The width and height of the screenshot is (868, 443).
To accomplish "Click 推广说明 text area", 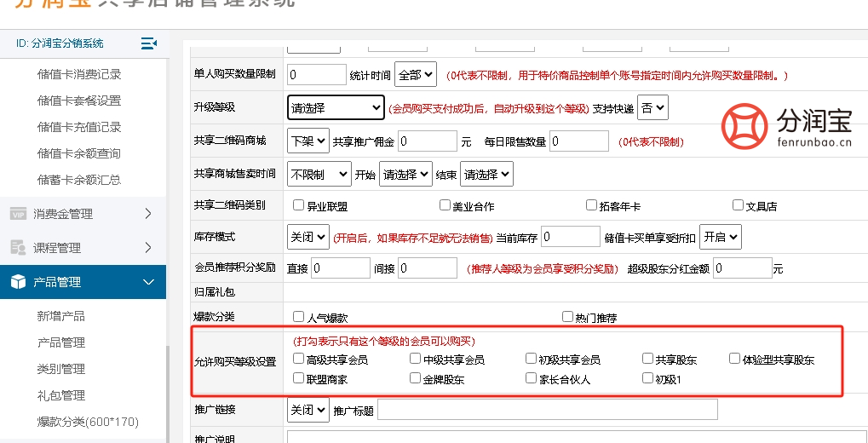I will [x=576, y=437].
